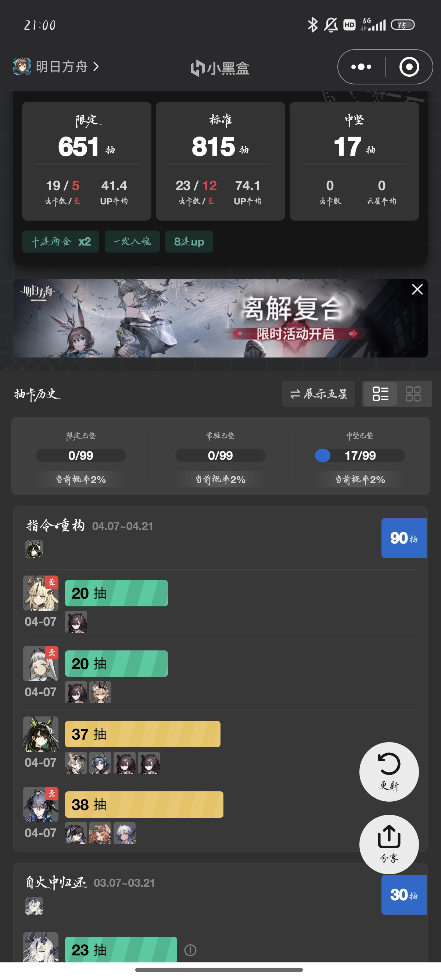Image resolution: width=441 pixels, height=980 pixels.
Task: Switch to grid view layout
Action: click(413, 394)
